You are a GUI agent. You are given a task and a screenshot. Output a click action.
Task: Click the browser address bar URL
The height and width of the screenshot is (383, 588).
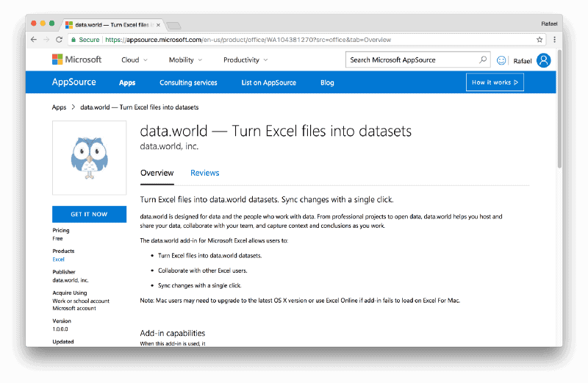tap(248, 40)
